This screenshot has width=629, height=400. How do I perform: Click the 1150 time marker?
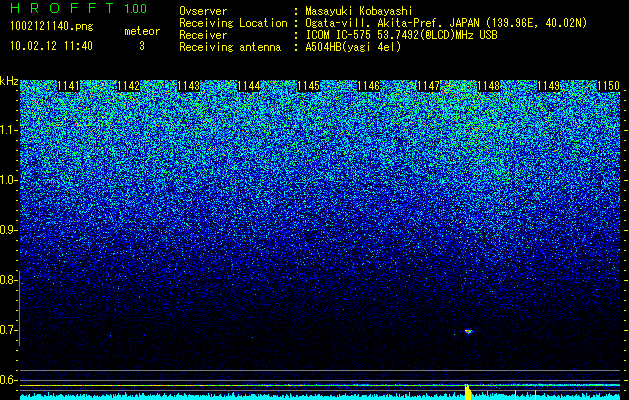609,86
